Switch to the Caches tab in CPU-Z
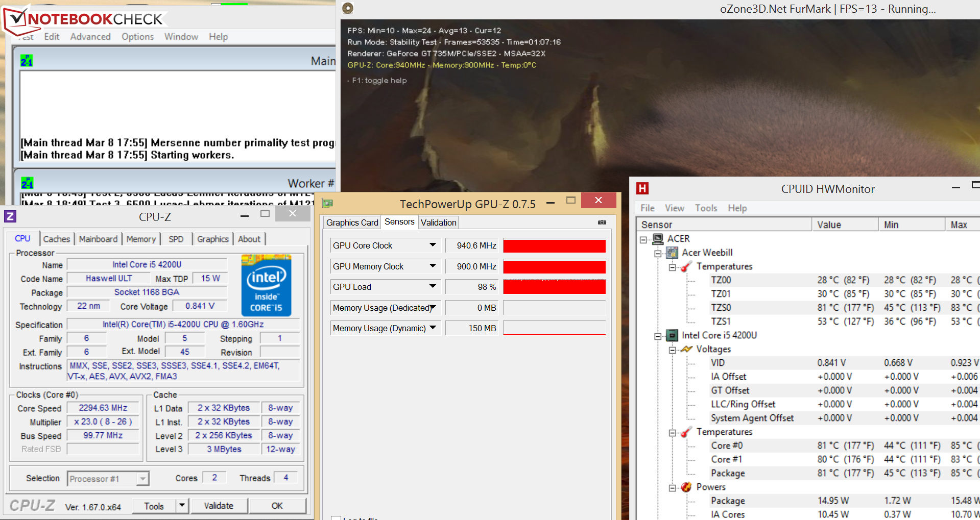Image resolution: width=980 pixels, height=520 pixels. (57, 239)
